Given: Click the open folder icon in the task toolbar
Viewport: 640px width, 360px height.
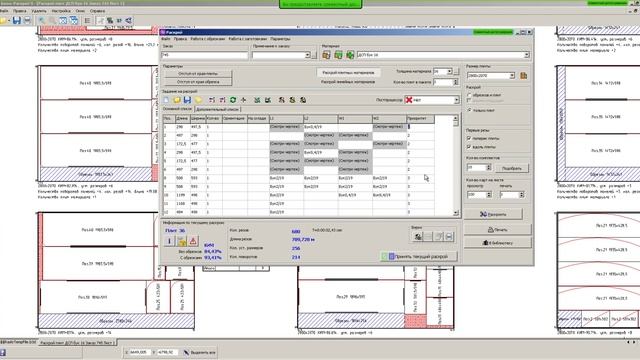Looking at the screenshot, I should pyautogui.click(x=177, y=100).
